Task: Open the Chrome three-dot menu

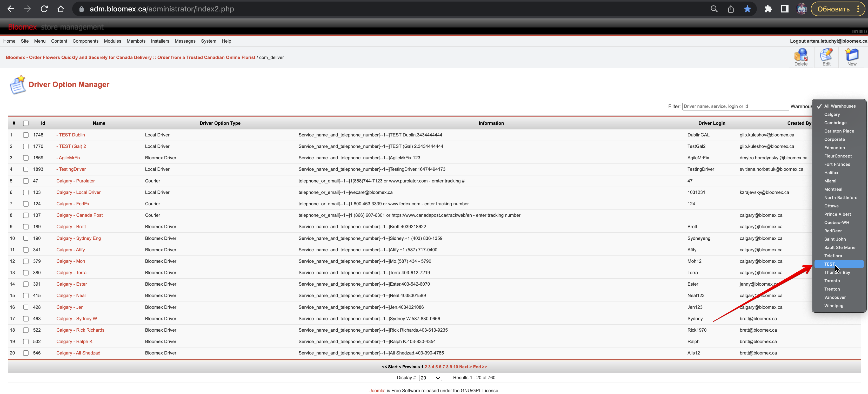Action: click(858, 9)
